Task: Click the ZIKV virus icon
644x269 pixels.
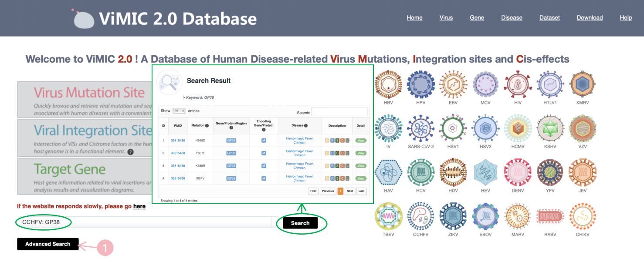Action: click(x=453, y=216)
